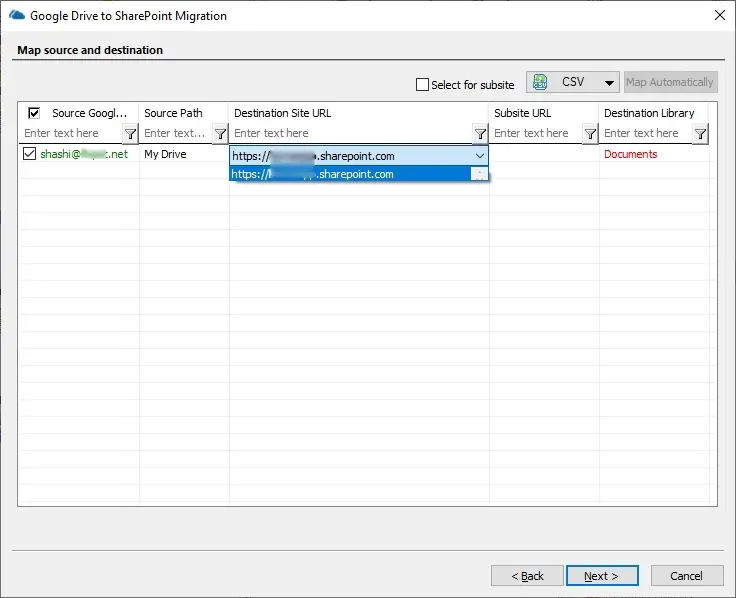Image resolution: width=736 pixels, height=598 pixels.
Task: Focus the Subsite URL filter field
Action: click(537, 133)
